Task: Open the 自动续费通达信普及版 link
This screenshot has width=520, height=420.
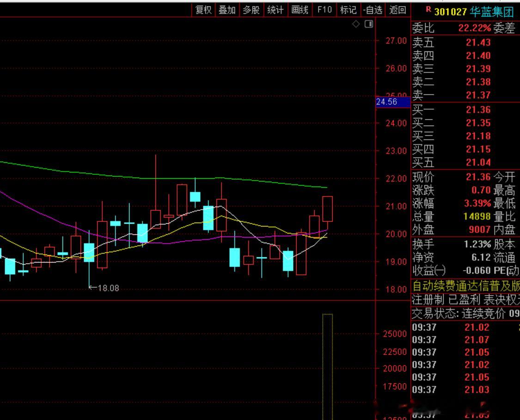Action: tap(465, 286)
